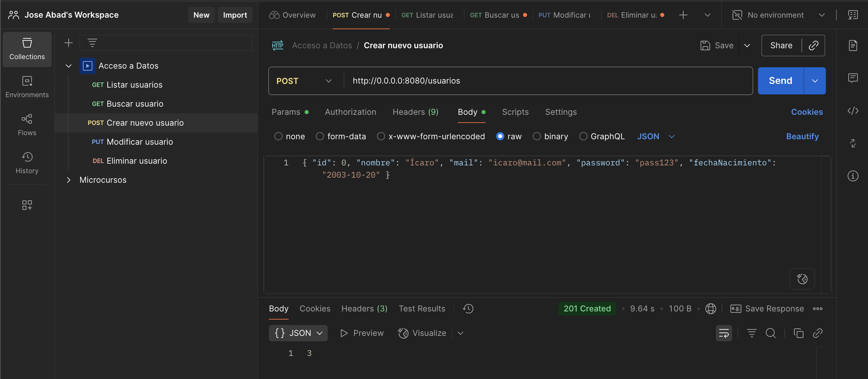Copy response using the copy icon
The image size is (868, 379).
(798, 333)
